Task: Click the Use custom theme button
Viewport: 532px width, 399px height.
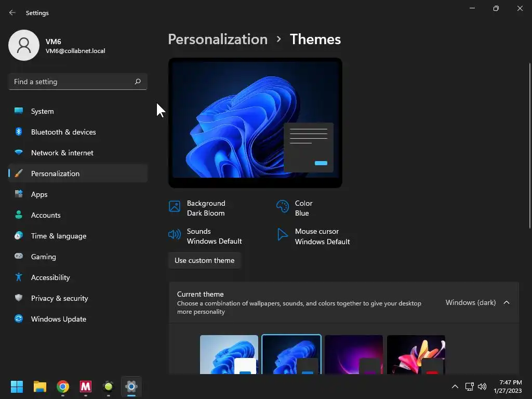Action: tap(205, 260)
